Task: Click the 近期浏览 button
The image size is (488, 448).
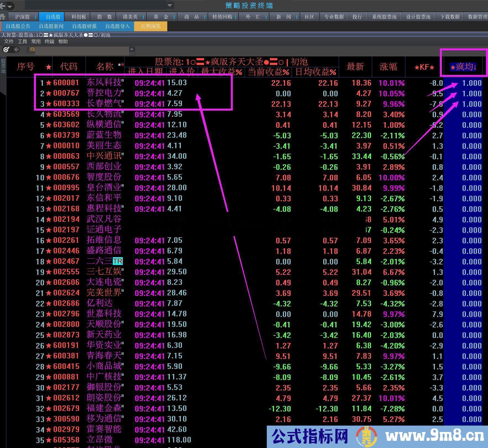Action: point(150,26)
